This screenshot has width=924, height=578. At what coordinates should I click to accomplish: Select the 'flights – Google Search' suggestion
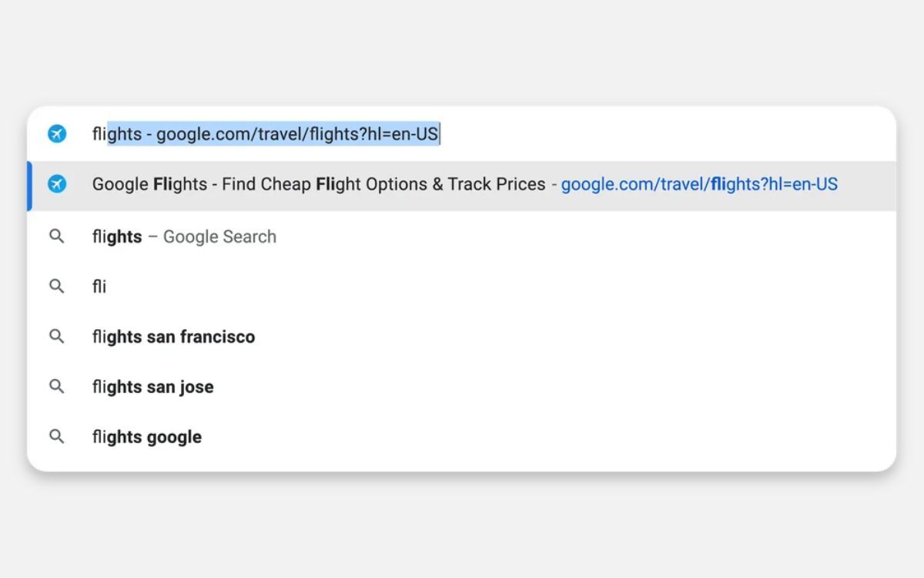183,237
